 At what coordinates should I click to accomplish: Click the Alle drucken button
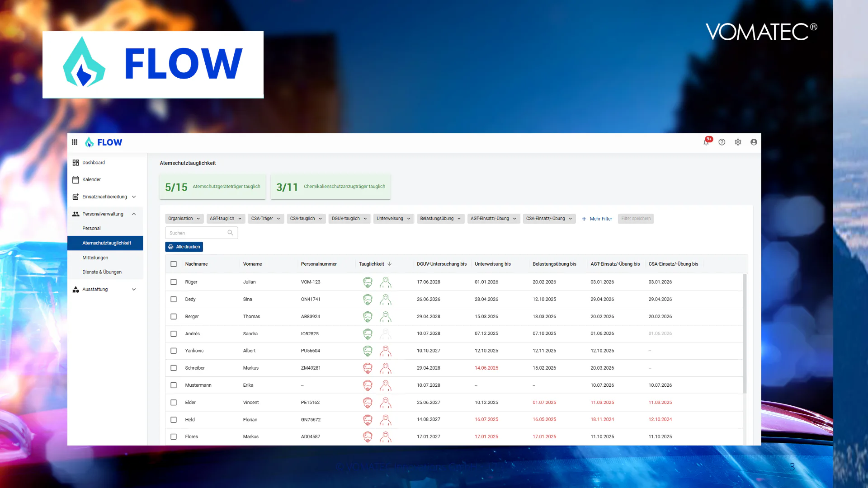click(184, 247)
